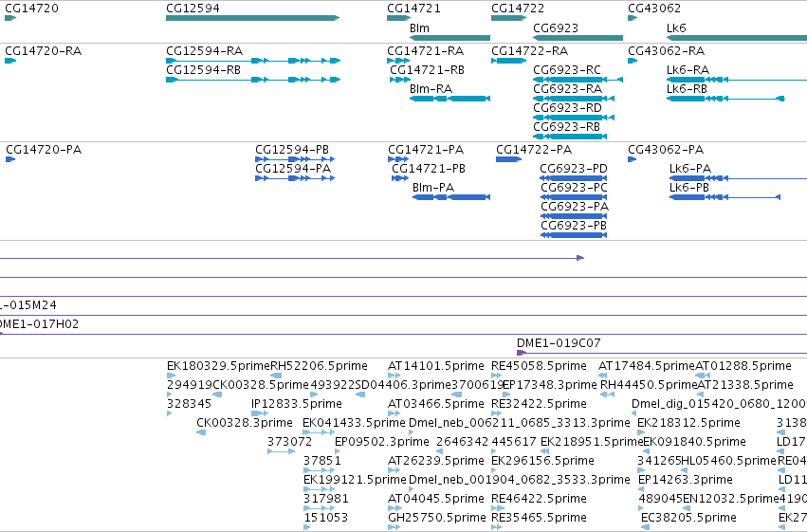Select protein CG6923-PB
807x532 pixels.
coord(574,235)
